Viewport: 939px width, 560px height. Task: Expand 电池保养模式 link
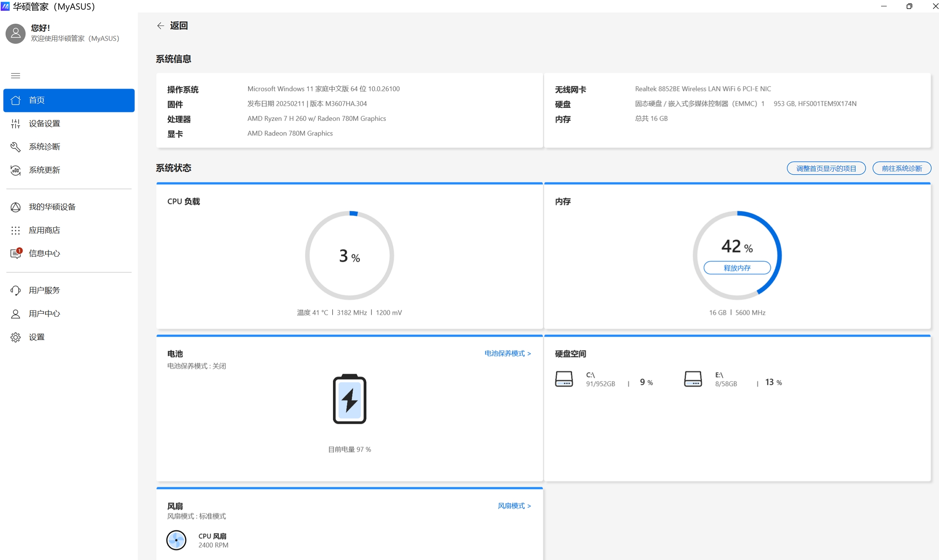pos(507,353)
